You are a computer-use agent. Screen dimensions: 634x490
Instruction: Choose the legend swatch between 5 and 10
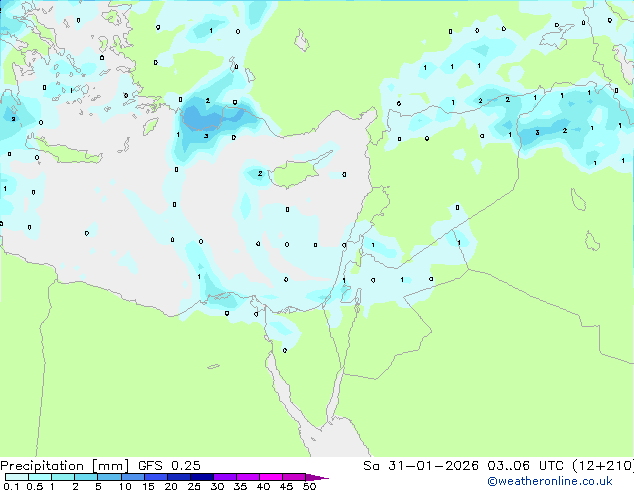(109, 477)
